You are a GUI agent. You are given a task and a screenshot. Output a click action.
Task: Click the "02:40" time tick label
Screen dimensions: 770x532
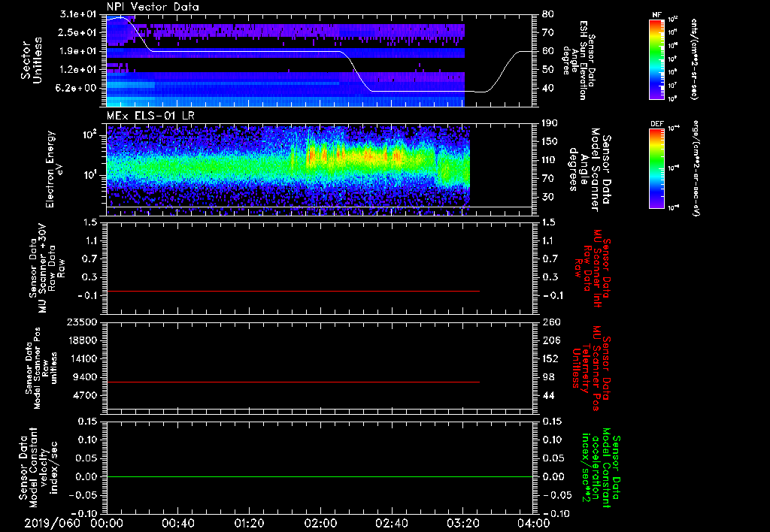point(391,523)
